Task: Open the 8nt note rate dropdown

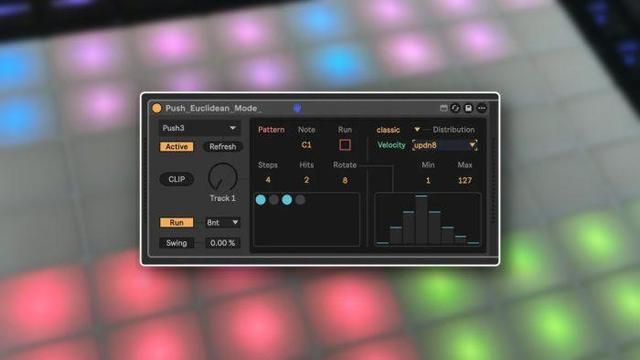Action: pyautogui.click(x=222, y=222)
